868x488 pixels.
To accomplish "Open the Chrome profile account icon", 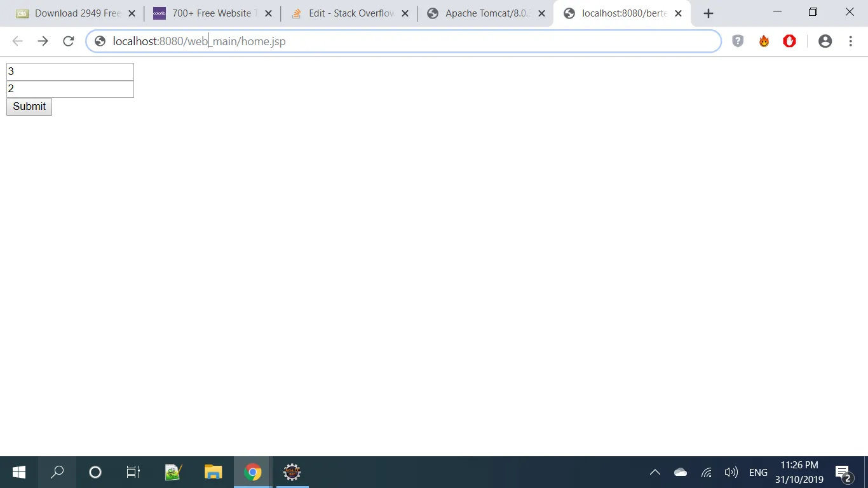I will coord(825,41).
